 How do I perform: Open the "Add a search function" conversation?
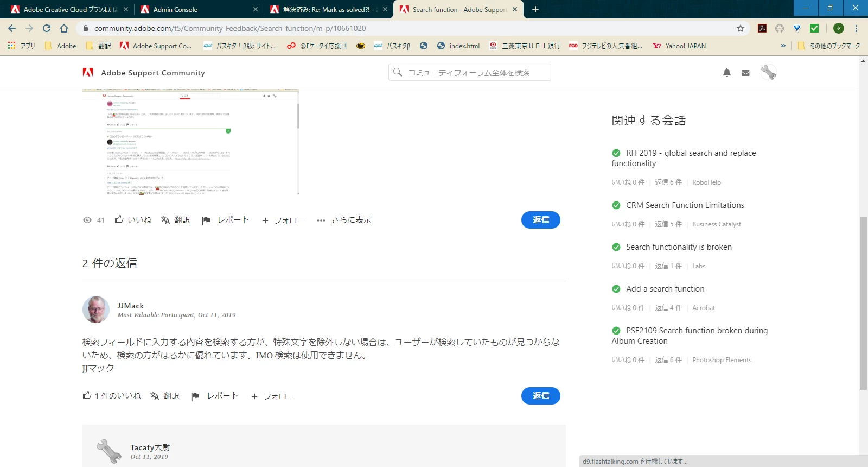[665, 289]
